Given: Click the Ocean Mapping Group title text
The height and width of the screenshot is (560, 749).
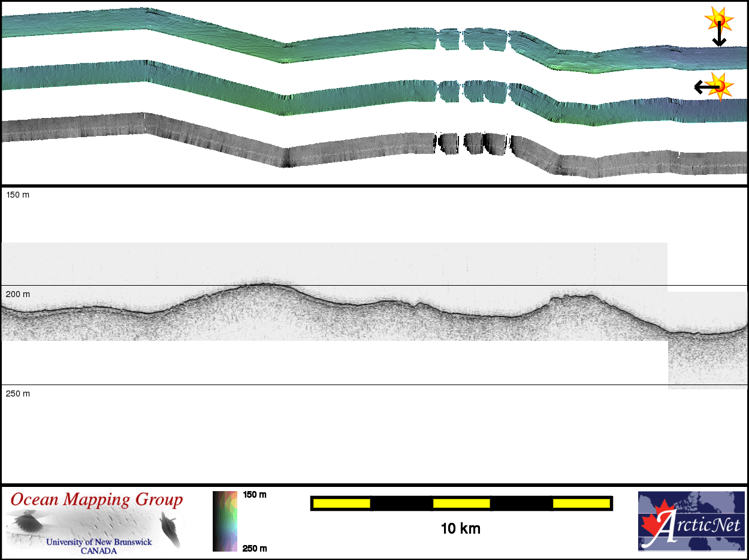Looking at the screenshot, I should [96, 500].
